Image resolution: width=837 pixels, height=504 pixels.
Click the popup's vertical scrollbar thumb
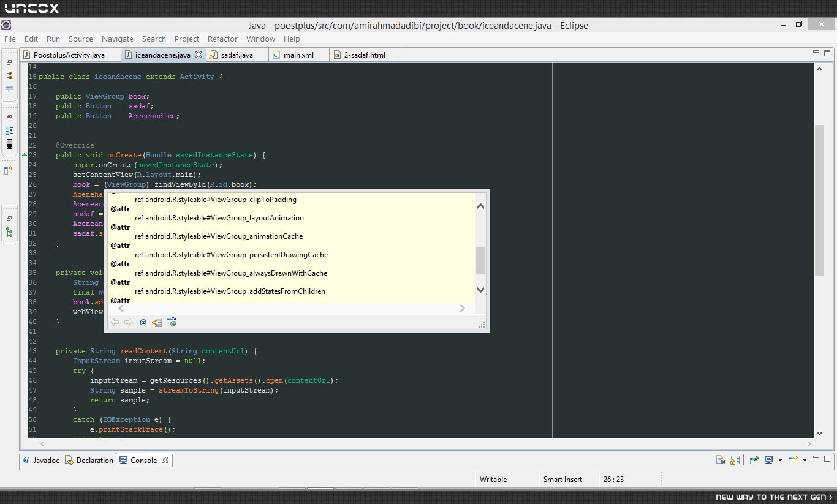click(x=480, y=260)
